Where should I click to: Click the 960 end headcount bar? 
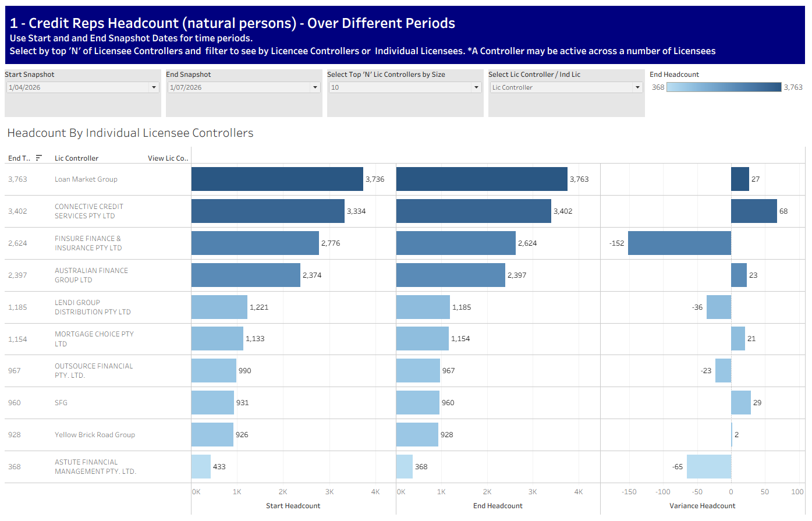point(418,403)
